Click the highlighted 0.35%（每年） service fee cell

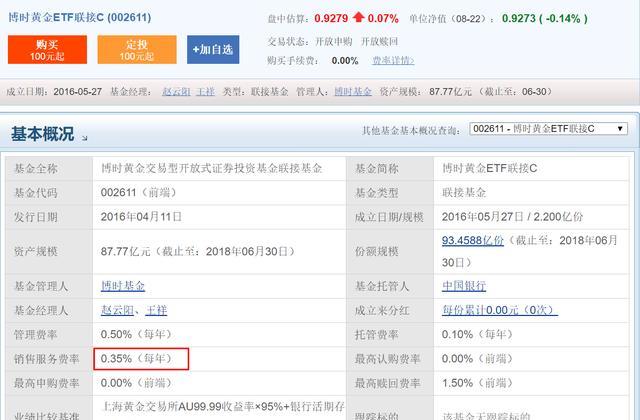point(141,359)
